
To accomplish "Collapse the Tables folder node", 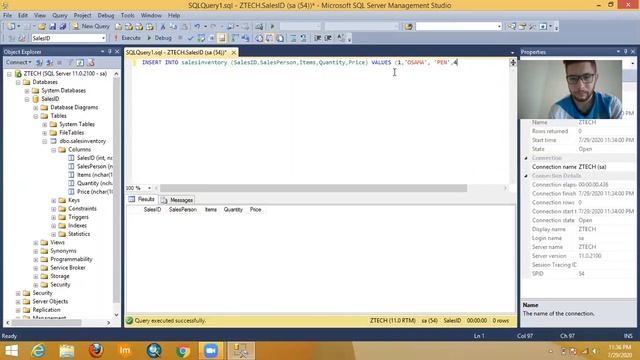I will pyautogui.click(x=36, y=116).
